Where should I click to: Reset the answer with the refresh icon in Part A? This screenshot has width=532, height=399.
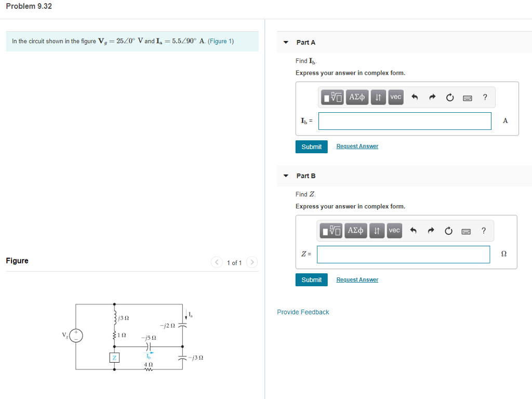pyautogui.click(x=449, y=97)
